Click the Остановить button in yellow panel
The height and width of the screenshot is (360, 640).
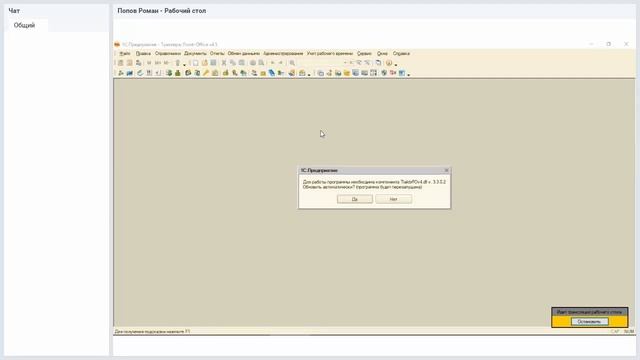click(589, 322)
